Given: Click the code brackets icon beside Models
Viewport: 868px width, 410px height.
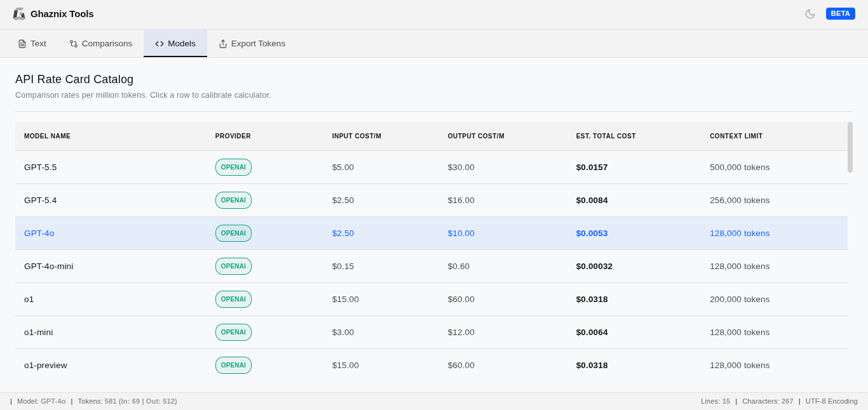Looking at the screenshot, I should tap(159, 44).
